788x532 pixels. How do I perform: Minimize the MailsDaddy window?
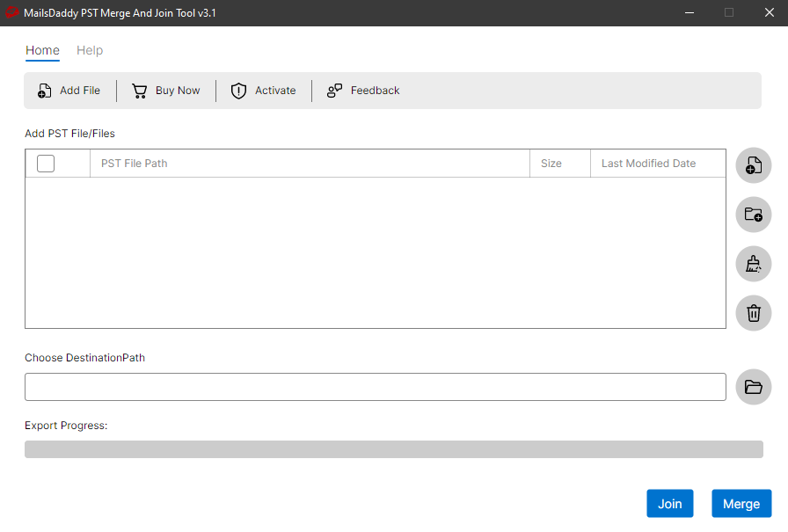pyautogui.click(x=689, y=12)
